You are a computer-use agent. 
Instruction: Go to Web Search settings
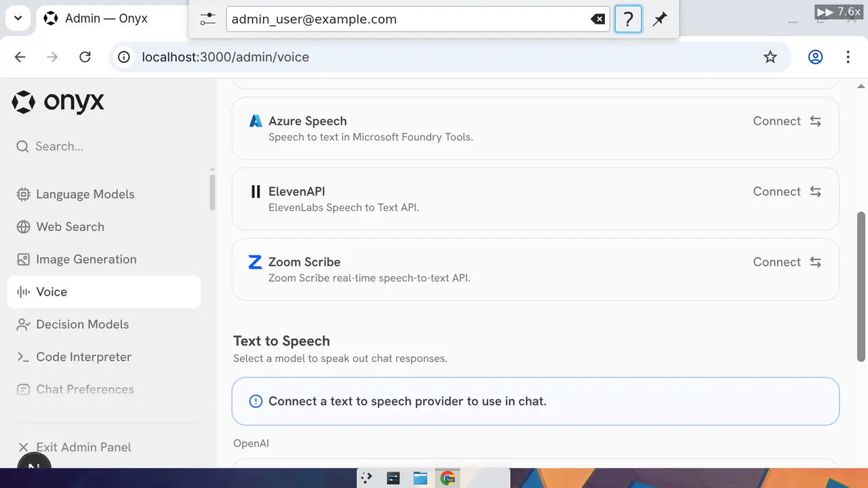[104, 227]
